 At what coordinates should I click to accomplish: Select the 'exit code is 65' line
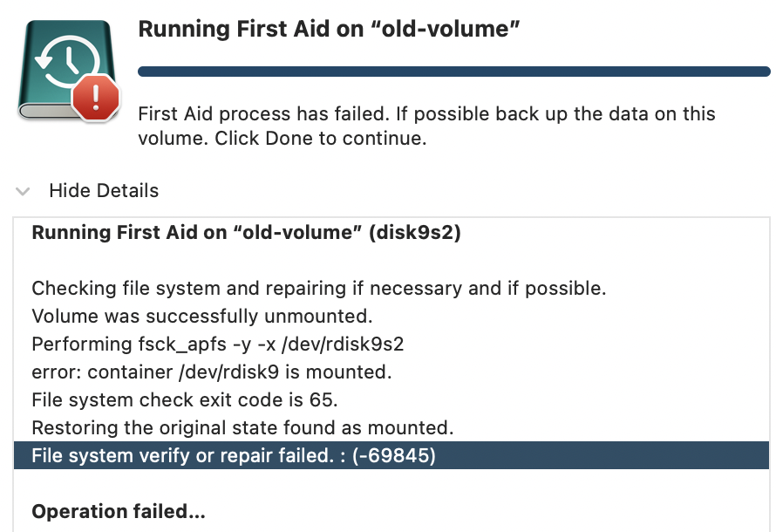tap(184, 400)
